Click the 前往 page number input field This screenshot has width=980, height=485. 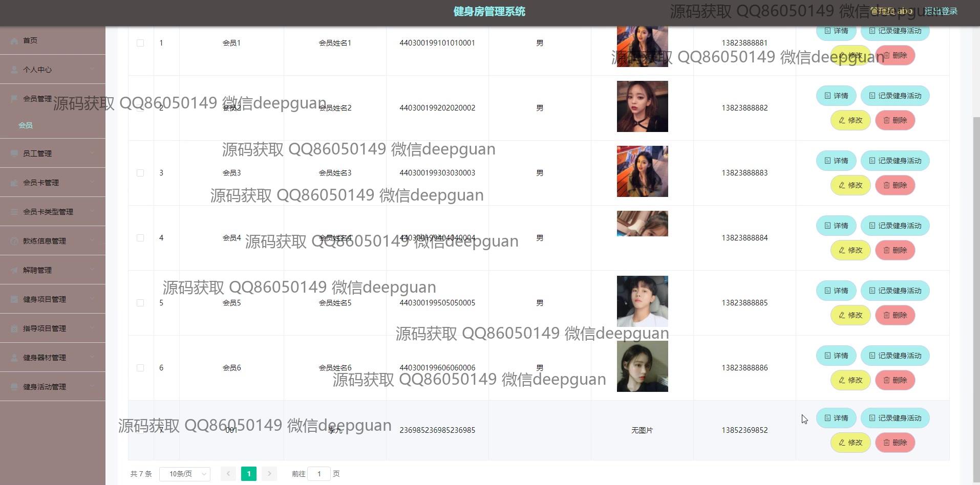[x=319, y=474]
